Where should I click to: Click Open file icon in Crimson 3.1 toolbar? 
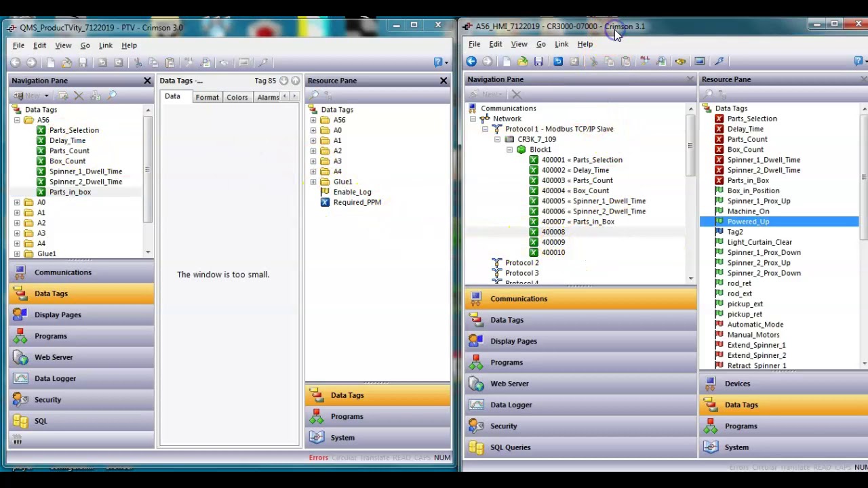[x=522, y=62]
